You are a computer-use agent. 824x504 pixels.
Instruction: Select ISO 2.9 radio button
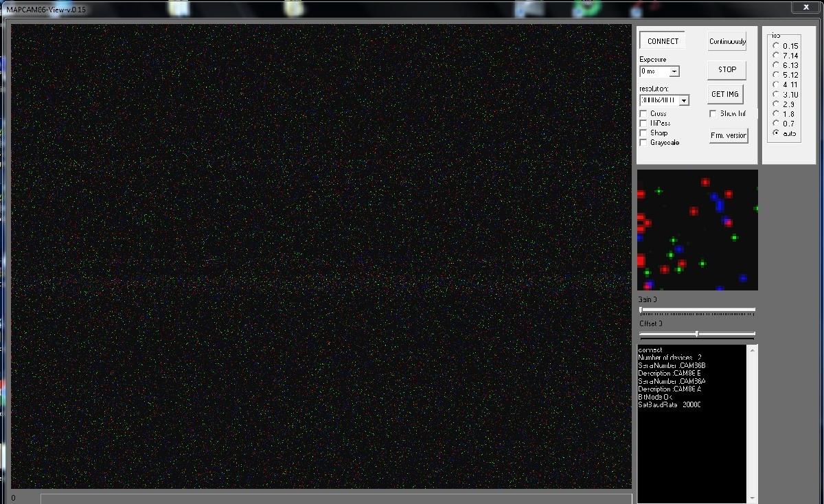pos(775,104)
